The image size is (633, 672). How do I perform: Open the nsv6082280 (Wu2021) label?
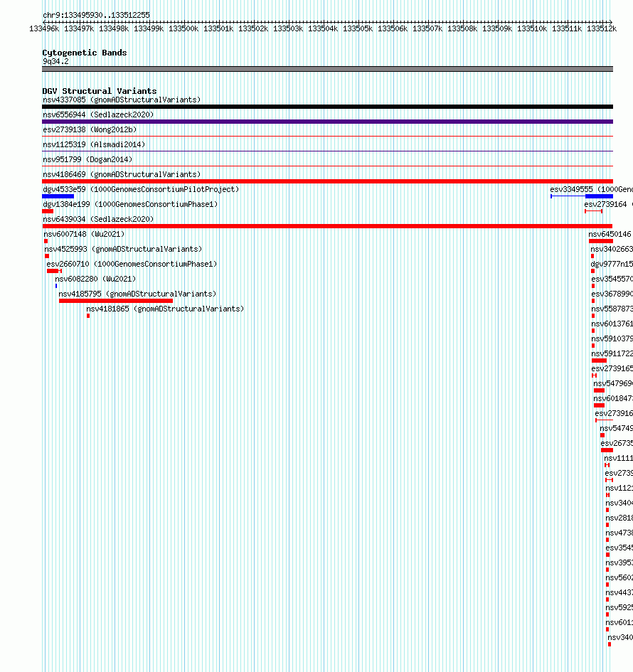[x=95, y=279]
